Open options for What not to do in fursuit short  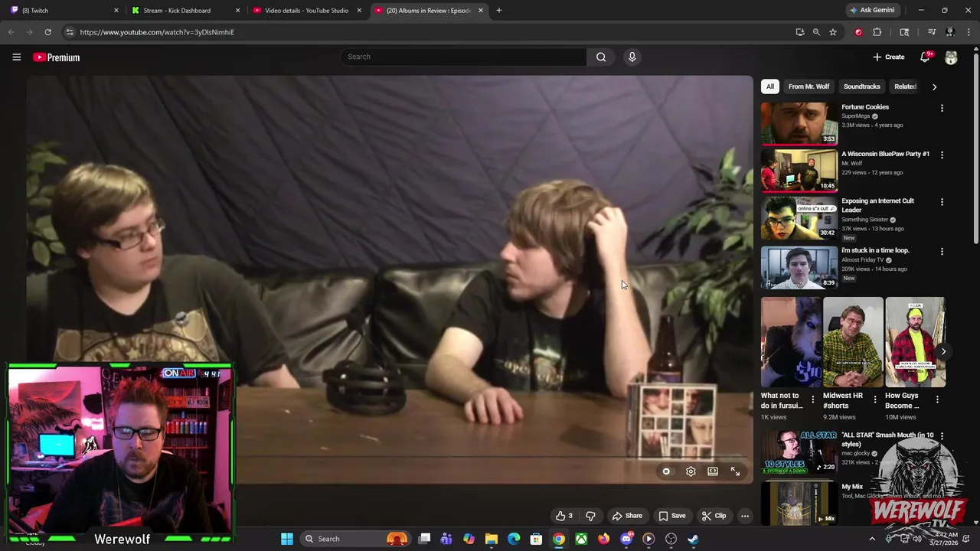(813, 399)
